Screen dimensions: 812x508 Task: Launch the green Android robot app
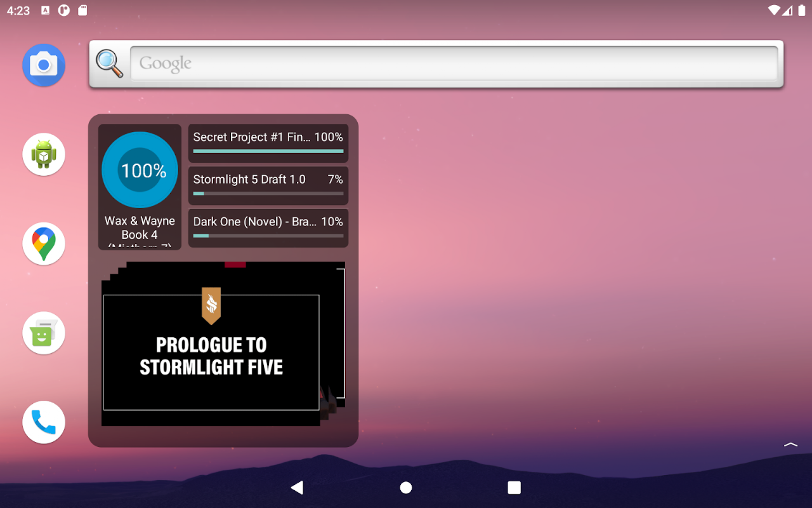44,154
